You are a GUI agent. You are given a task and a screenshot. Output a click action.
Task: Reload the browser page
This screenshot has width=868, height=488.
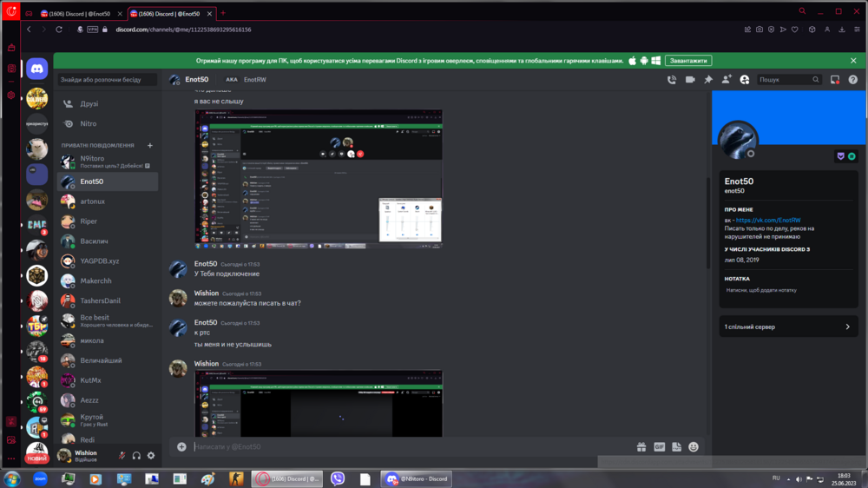pyautogui.click(x=59, y=30)
